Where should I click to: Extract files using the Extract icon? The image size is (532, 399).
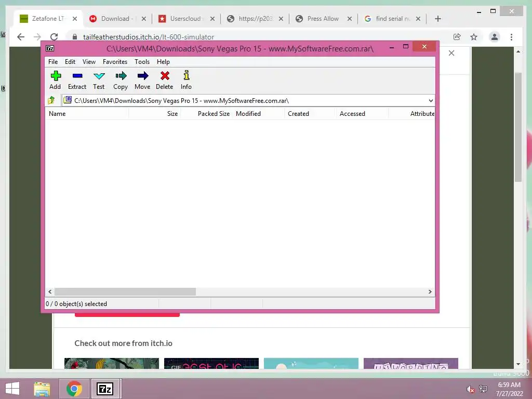77,81
